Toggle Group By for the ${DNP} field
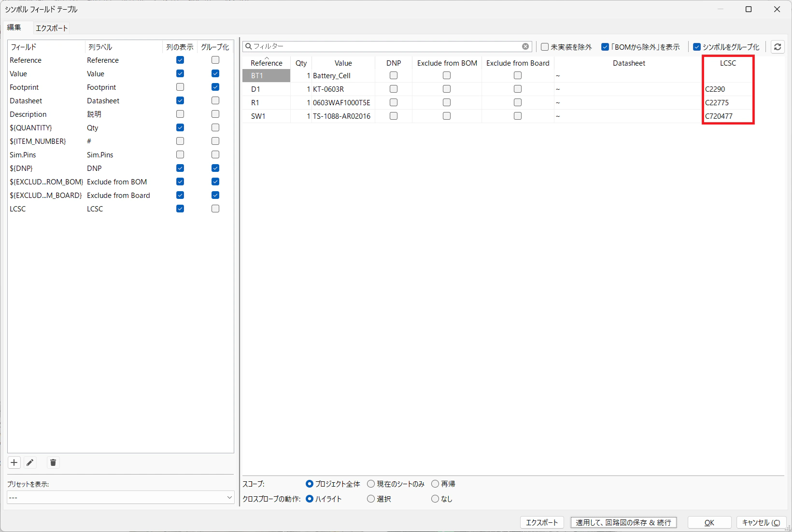The image size is (792, 532). tap(215, 168)
